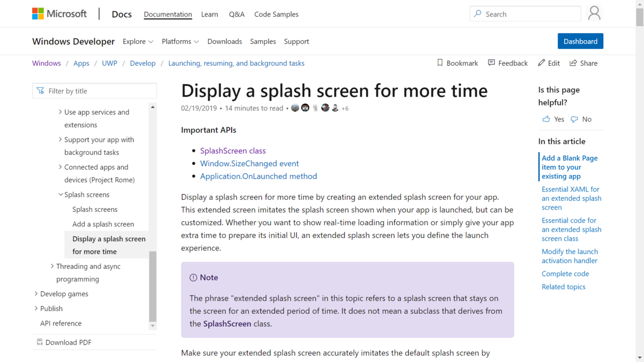Click the first contributor avatar
This screenshot has height=362, width=644.
(295, 108)
